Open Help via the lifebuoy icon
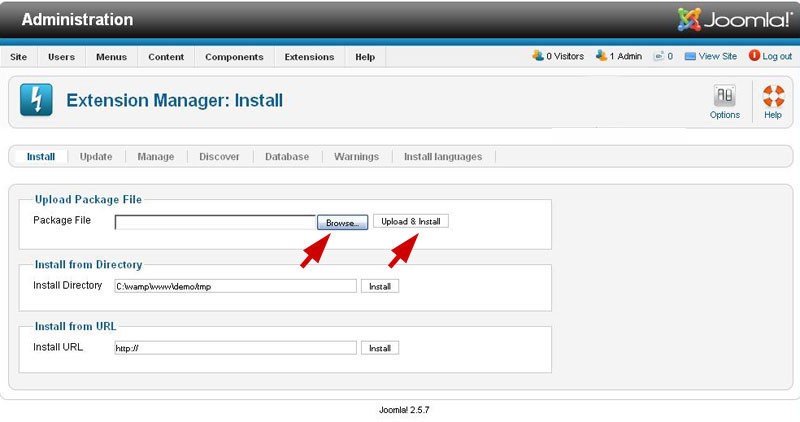The image size is (800, 422). [x=773, y=96]
